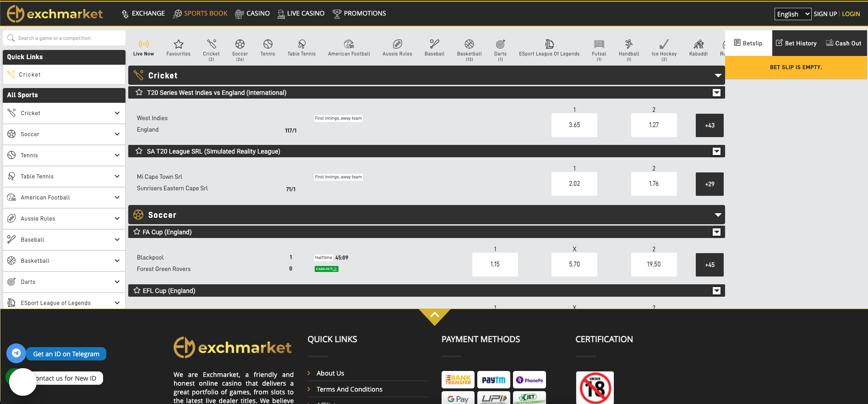Open the Live Now sports category
868x404 pixels.
(x=143, y=48)
